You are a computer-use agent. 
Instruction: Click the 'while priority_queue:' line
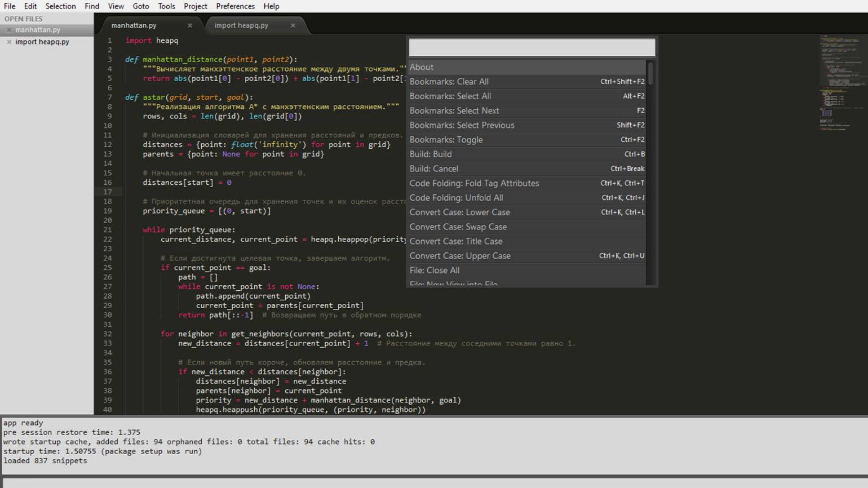click(x=189, y=230)
